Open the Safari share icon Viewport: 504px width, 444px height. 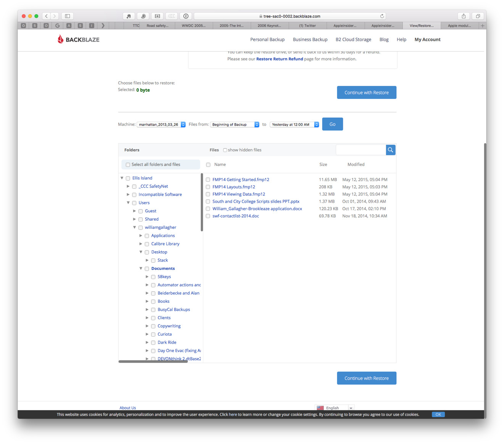click(464, 16)
